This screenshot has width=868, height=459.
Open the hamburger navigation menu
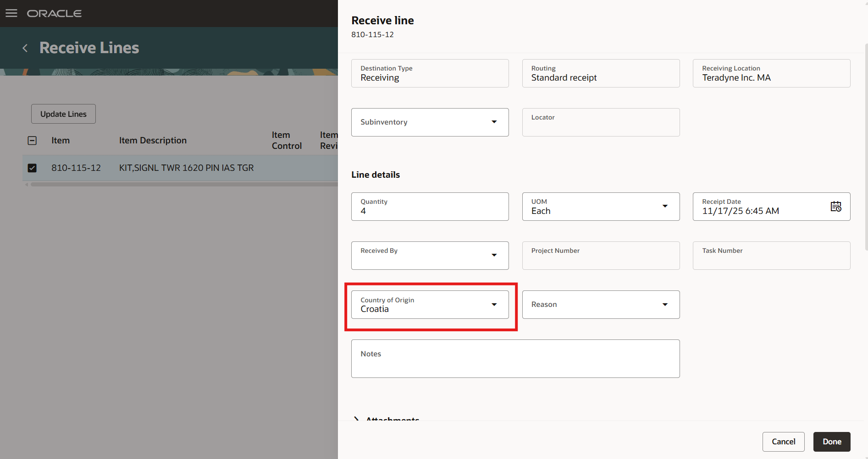(11, 13)
